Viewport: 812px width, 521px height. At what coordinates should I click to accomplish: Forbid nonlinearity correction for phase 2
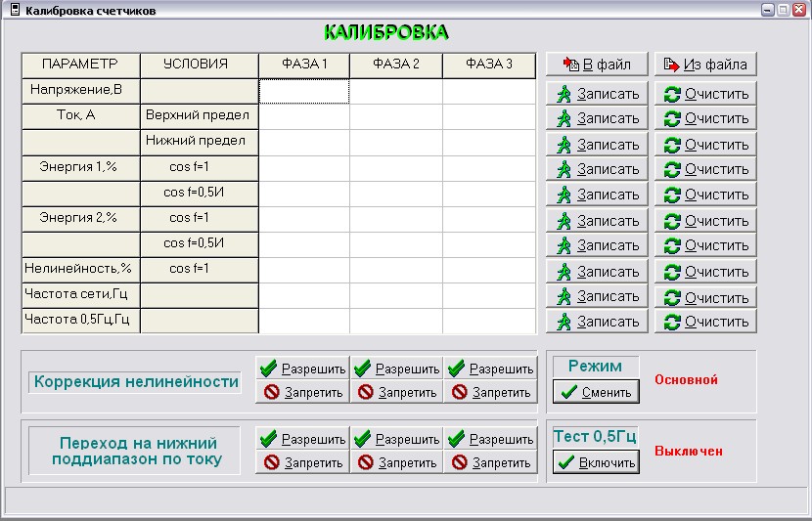(x=395, y=393)
